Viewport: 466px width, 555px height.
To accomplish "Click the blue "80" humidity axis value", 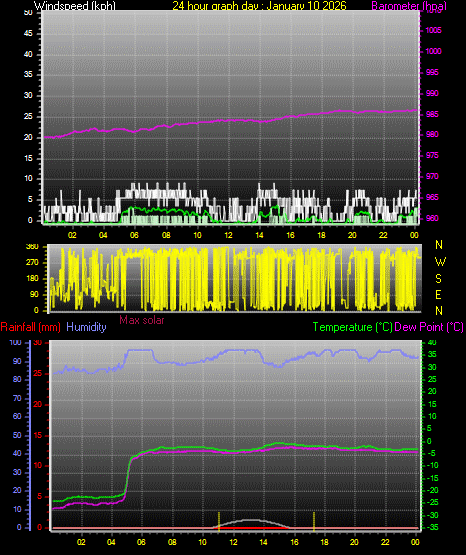I will [x=17, y=379].
